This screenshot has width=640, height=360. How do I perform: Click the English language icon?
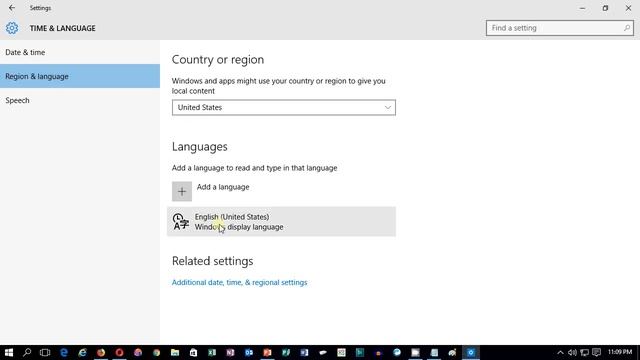[x=180, y=222]
